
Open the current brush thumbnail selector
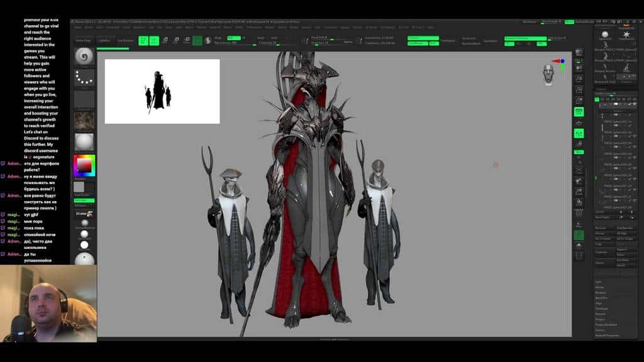click(x=84, y=57)
